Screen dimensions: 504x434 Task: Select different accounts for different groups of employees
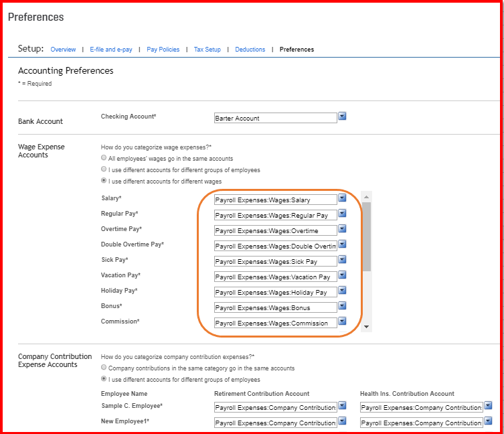coord(104,170)
